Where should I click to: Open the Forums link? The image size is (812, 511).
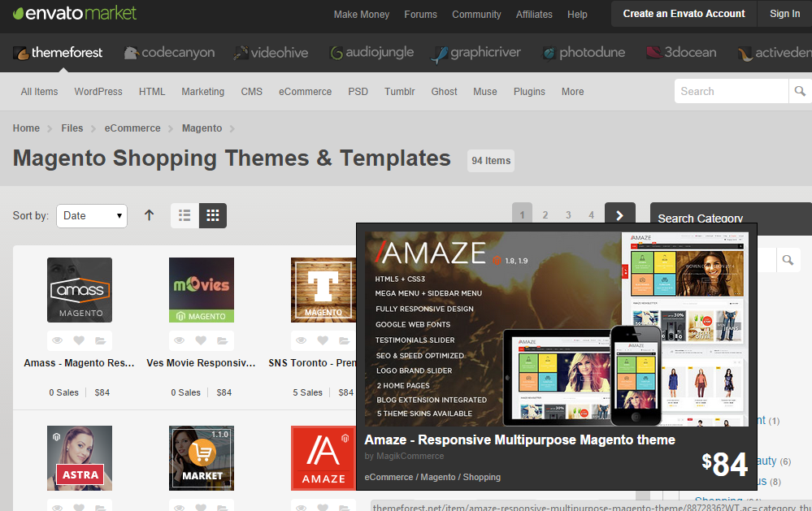click(420, 15)
